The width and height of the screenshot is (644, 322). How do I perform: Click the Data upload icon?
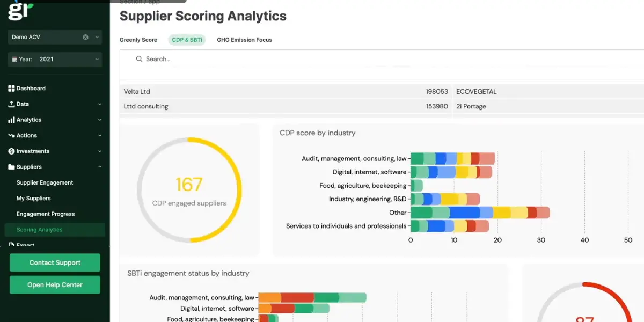point(11,104)
